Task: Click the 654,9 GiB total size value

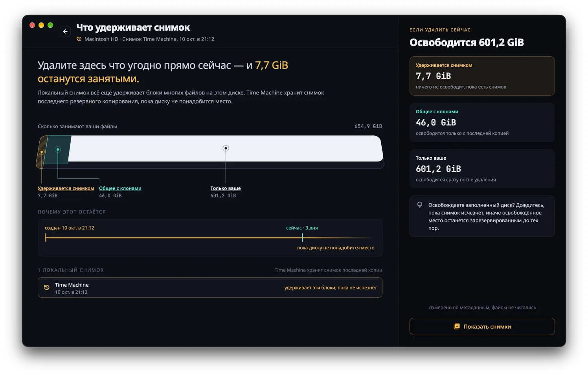Action: 368,126
